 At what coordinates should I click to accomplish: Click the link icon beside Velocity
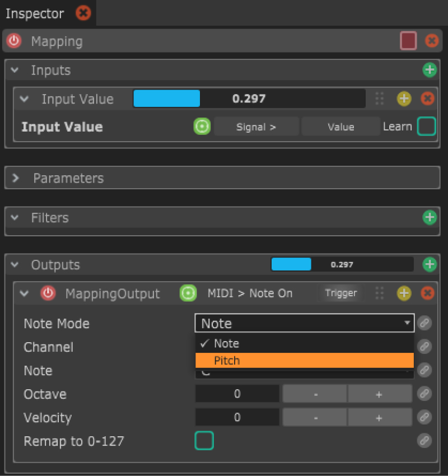[424, 417]
